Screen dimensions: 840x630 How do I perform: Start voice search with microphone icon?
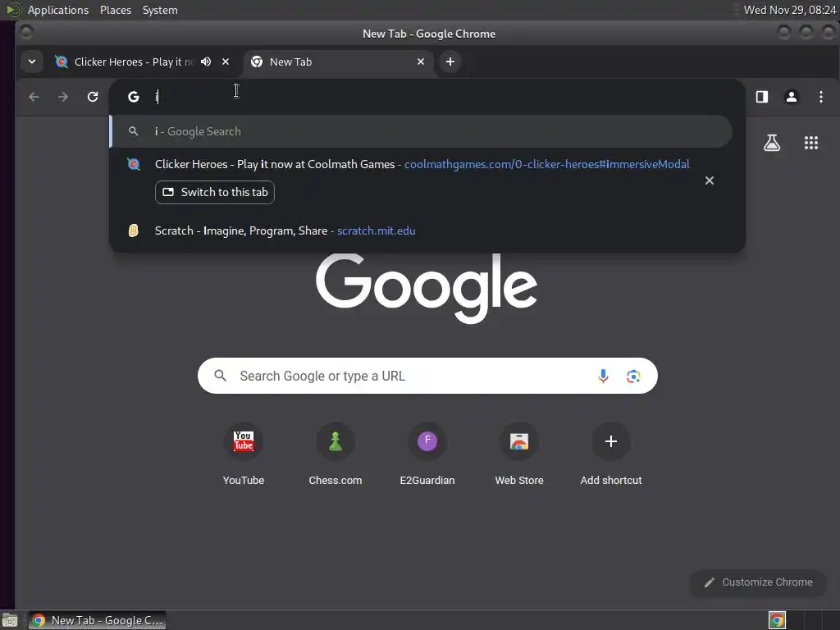(603, 376)
